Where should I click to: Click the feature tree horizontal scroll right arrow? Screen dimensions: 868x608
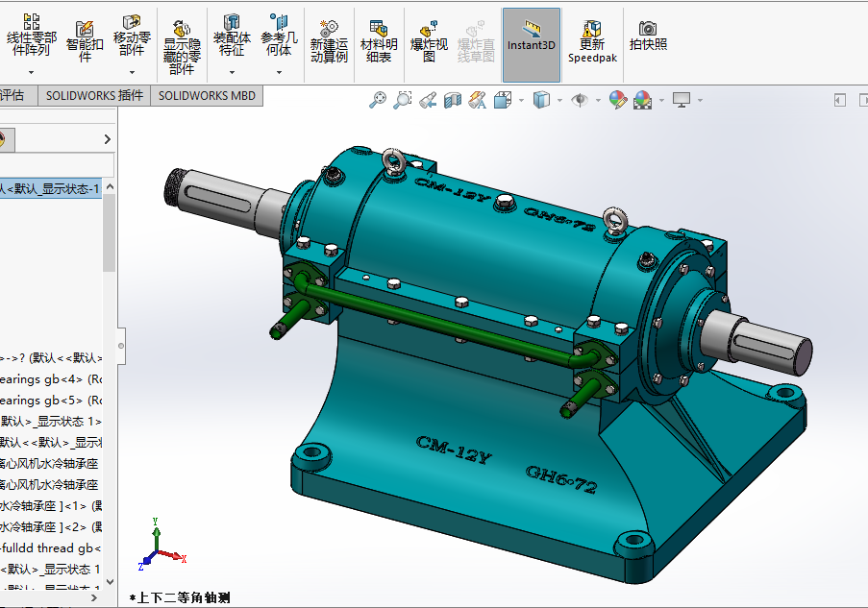[94, 598]
